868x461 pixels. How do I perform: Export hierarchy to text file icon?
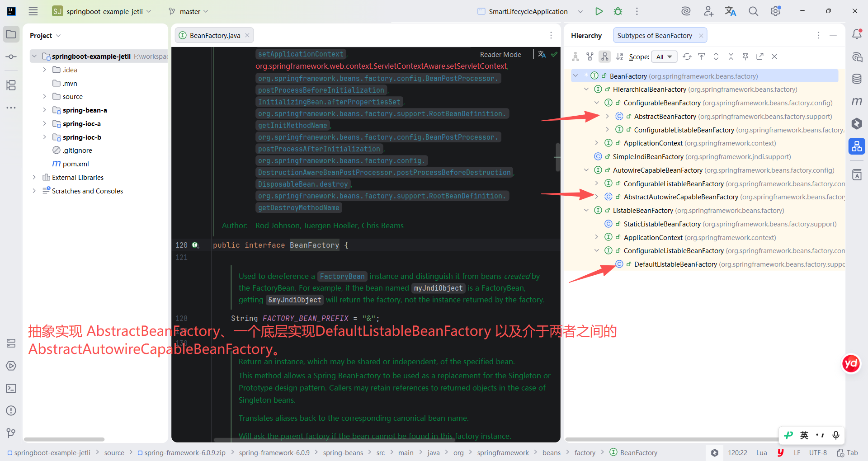(760, 56)
